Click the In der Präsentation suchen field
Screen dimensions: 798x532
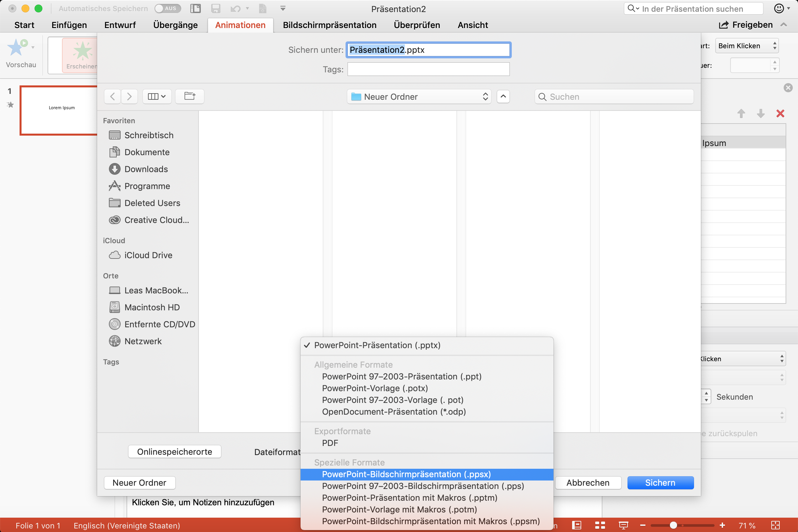693,9
